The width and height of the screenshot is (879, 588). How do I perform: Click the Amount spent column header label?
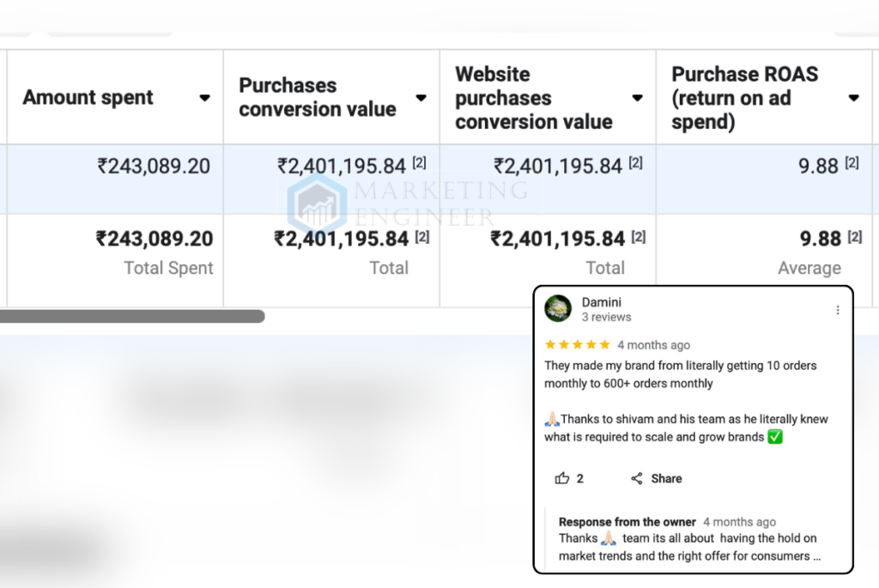88,98
